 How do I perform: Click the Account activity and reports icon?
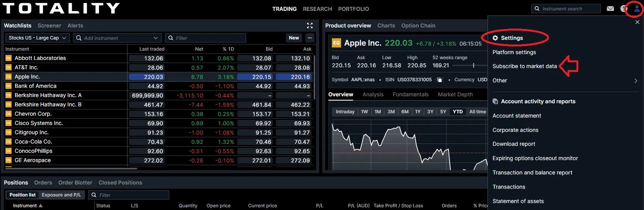[x=495, y=101]
